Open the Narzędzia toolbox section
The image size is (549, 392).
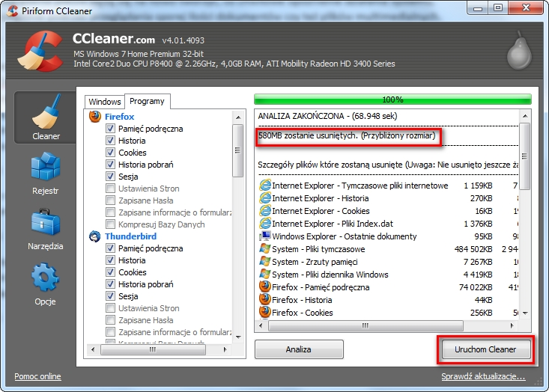pos(46,230)
